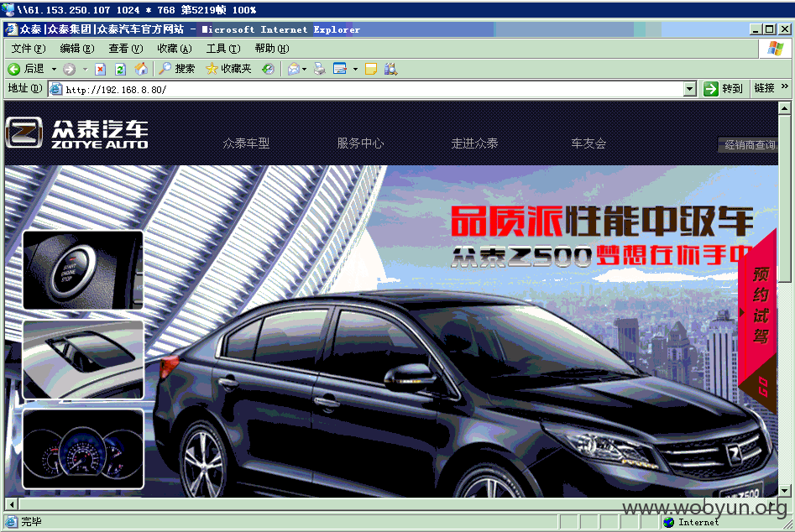Click the 经销商查询 dealer search button
795x532 pixels.
coord(748,145)
